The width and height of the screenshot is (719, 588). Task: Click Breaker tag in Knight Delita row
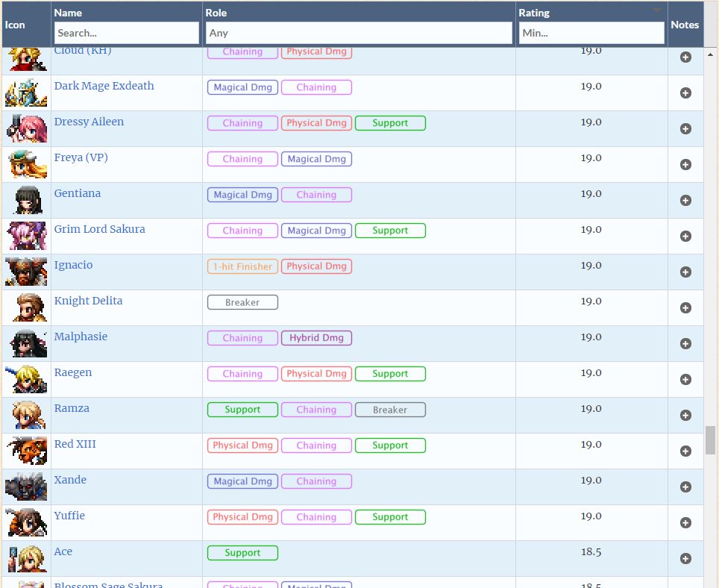point(242,302)
